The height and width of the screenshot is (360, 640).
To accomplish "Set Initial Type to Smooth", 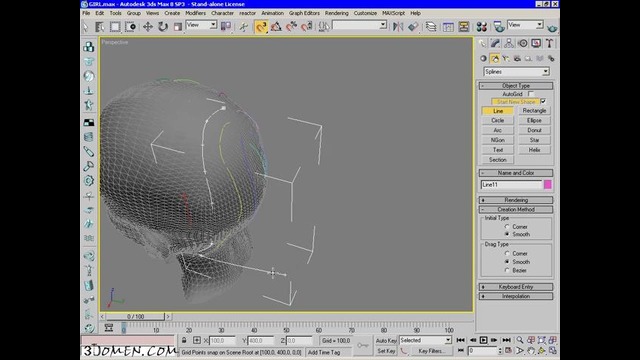I will coord(507,234).
